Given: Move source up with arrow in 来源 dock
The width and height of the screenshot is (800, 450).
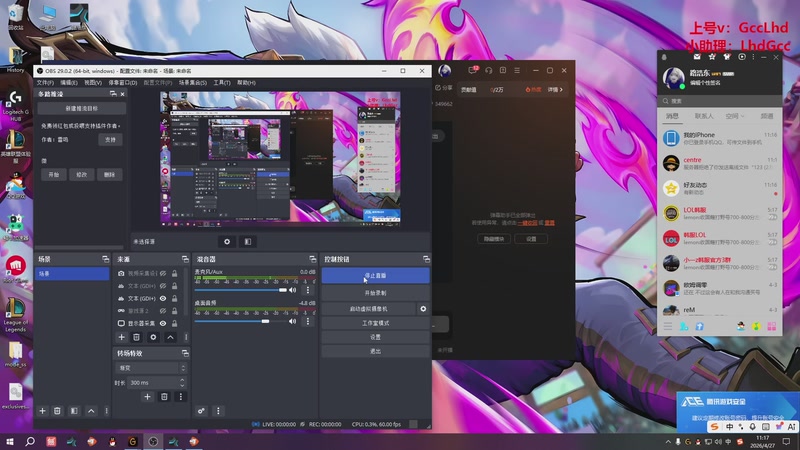Looking at the screenshot, I should coord(170,337).
